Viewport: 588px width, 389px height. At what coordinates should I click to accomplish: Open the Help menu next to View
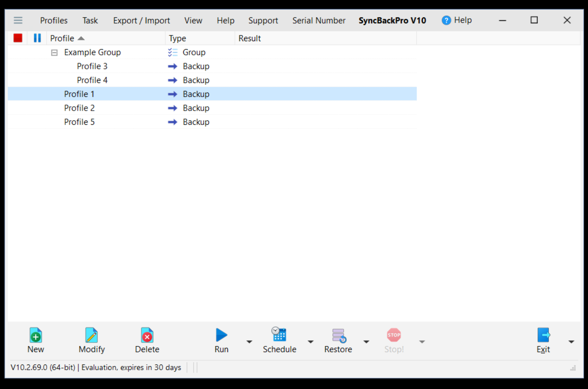point(226,21)
